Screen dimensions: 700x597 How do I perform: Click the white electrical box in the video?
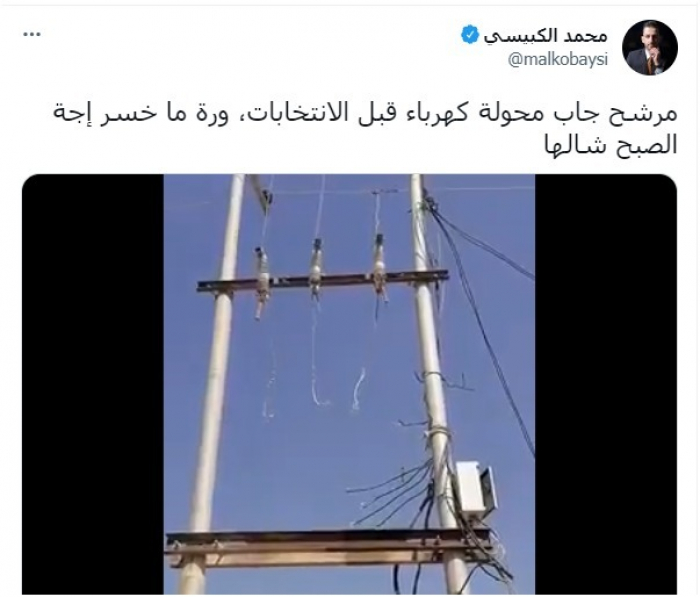(475, 487)
